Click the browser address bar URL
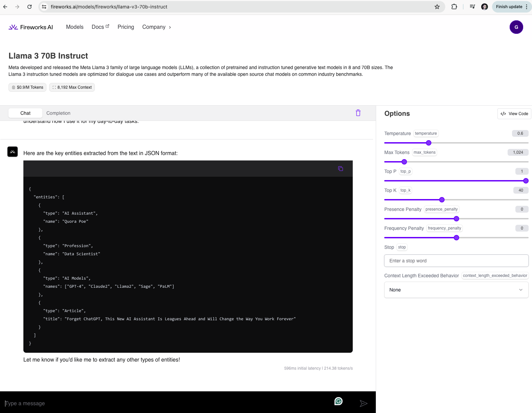Viewport: 532px width, 413px height. 109,7
